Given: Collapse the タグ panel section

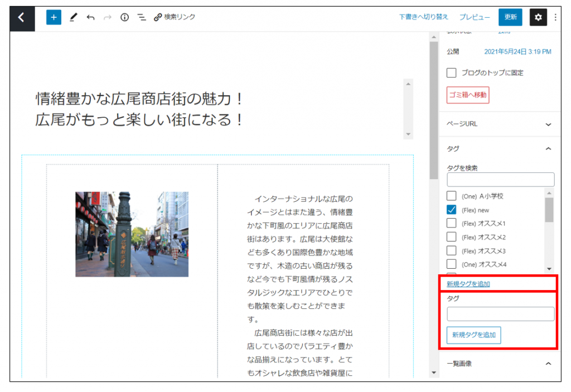Looking at the screenshot, I should pyautogui.click(x=548, y=149).
